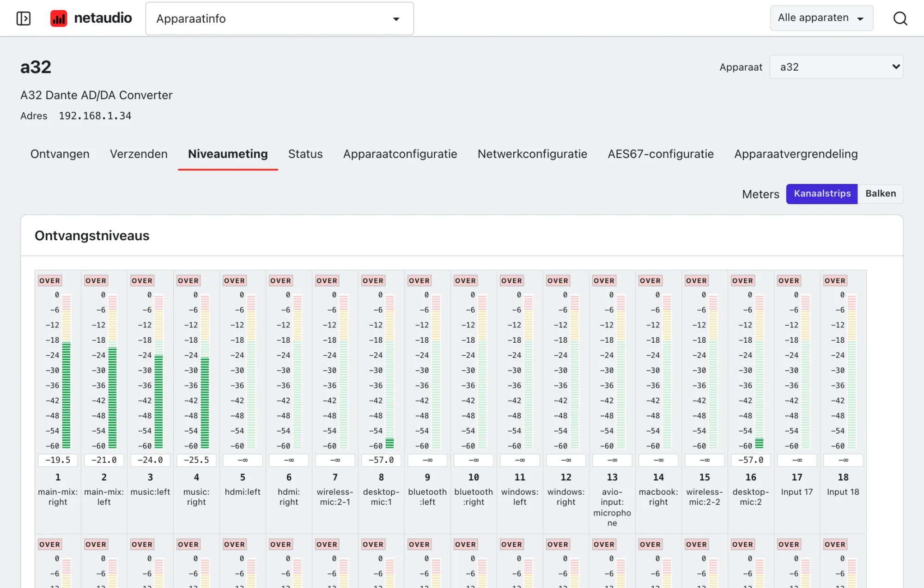Click the bluetooth:left channel label
Screen dimensions: 924x588
click(x=427, y=497)
